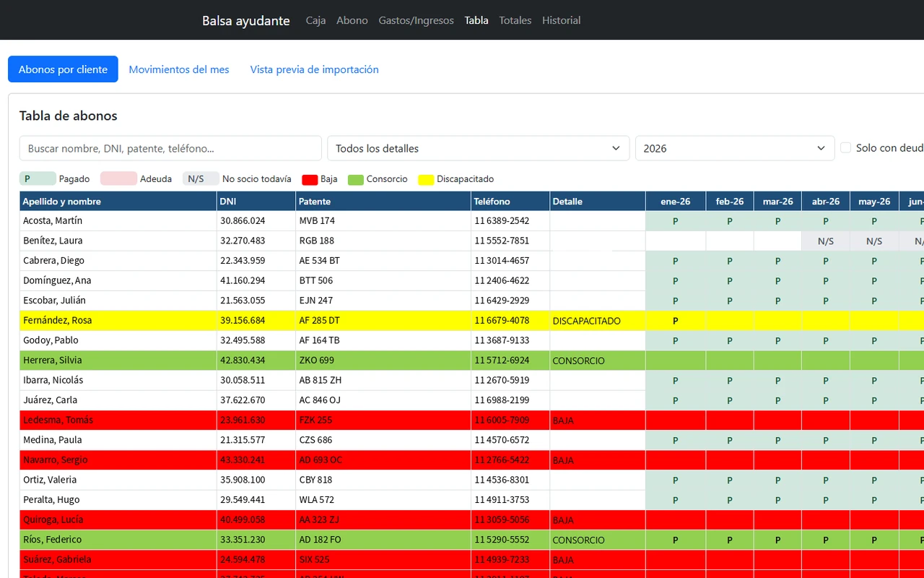Click the BAJA detail of Quiroga, Lucía

click(598, 520)
